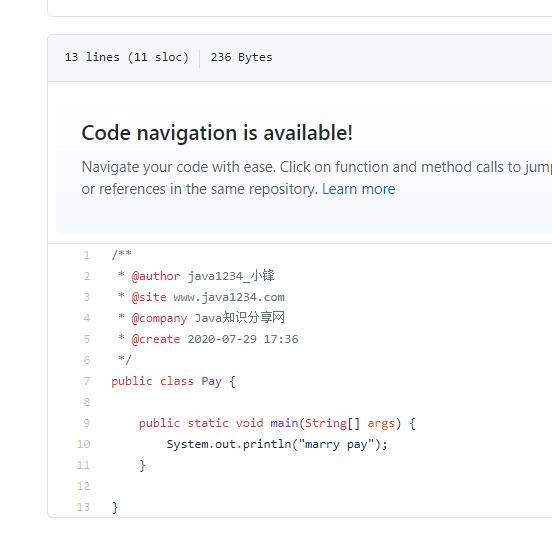The height and width of the screenshot is (534, 552).
Task: Select line number 8
Action: pos(87,402)
